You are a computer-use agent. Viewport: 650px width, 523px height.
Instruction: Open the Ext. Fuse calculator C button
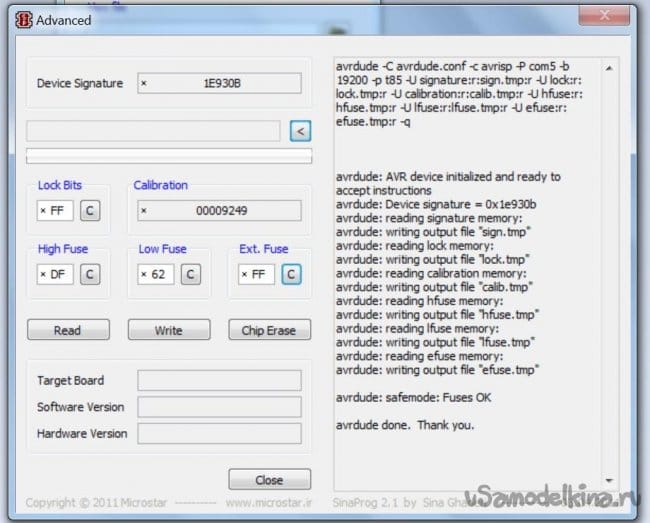(290, 274)
